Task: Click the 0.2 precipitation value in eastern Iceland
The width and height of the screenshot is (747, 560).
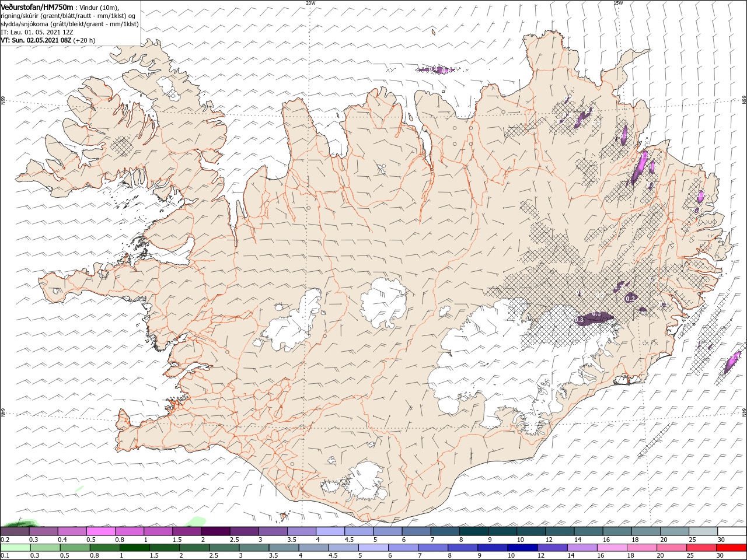Action: (x=630, y=298)
